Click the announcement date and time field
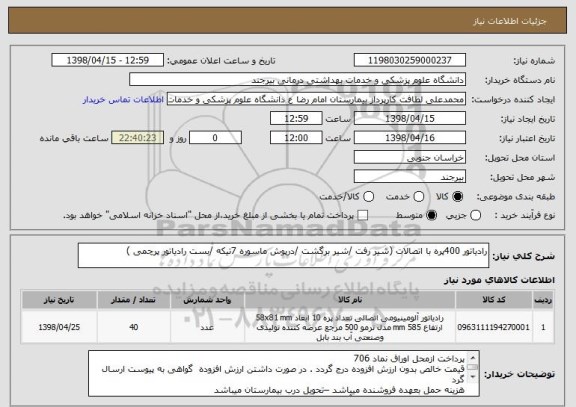The height and width of the screenshot is (407, 576). coord(108,60)
